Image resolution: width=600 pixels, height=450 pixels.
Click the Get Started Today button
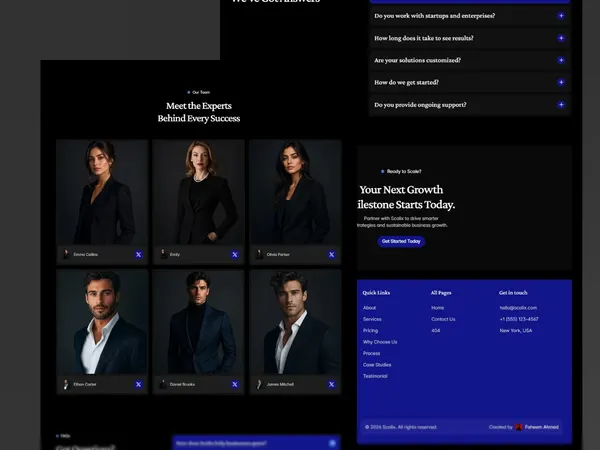401,241
